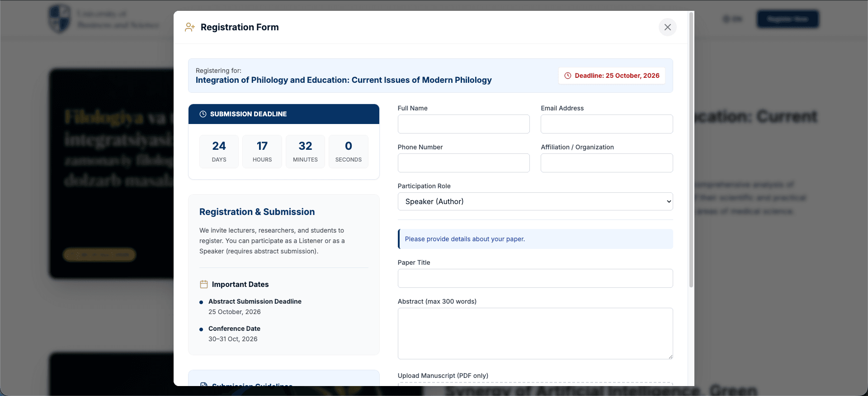The image size is (868, 396).
Task: Click the 'Participation Role' label
Action: 424,186
